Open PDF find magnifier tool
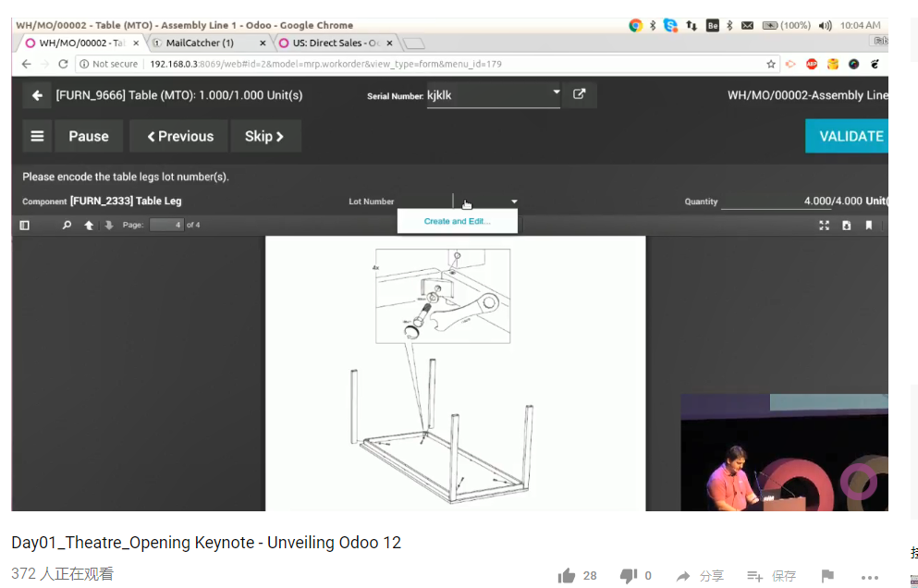The image size is (918, 588). pos(67,225)
